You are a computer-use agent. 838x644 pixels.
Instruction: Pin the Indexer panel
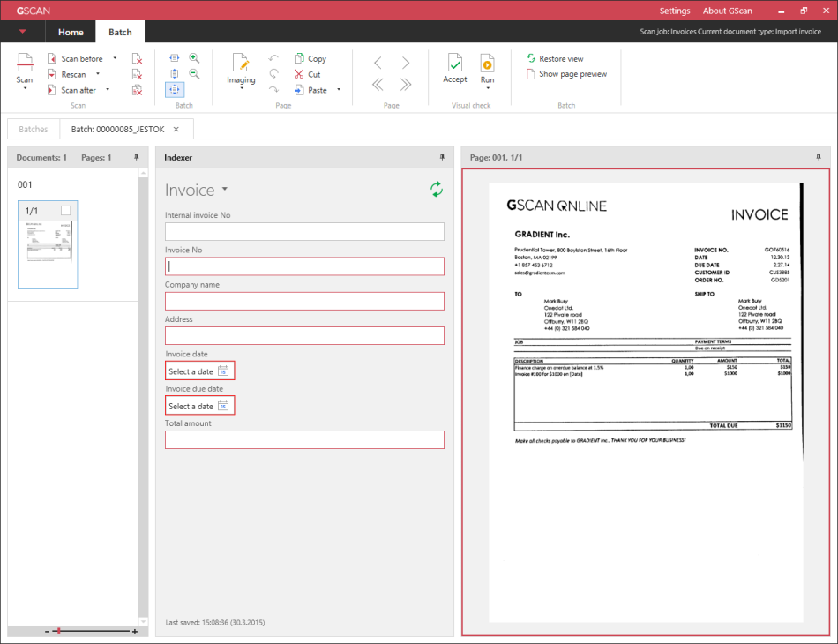[x=442, y=157]
